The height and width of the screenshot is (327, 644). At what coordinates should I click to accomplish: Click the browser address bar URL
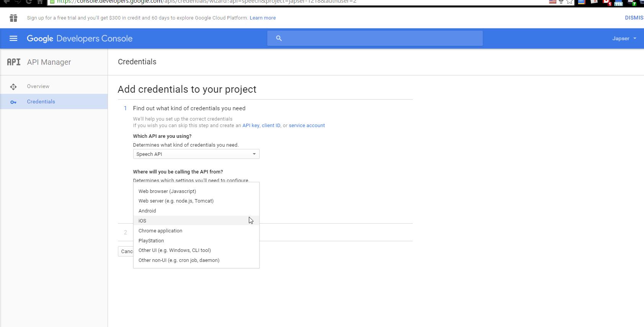207,2
